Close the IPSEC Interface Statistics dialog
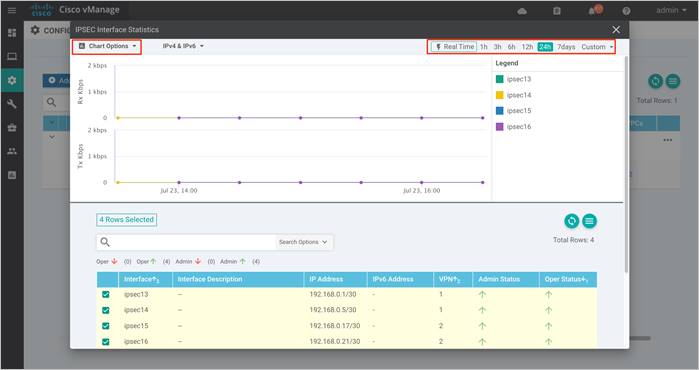The height and width of the screenshot is (370, 699). click(616, 29)
